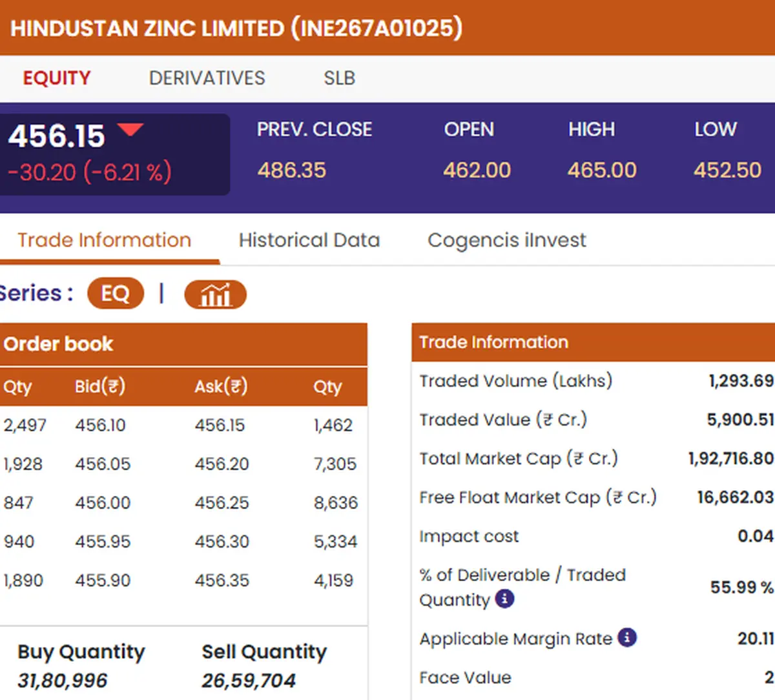775x700 pixels.
Task: Click bid price 456.05
Action: pos(103,464)
